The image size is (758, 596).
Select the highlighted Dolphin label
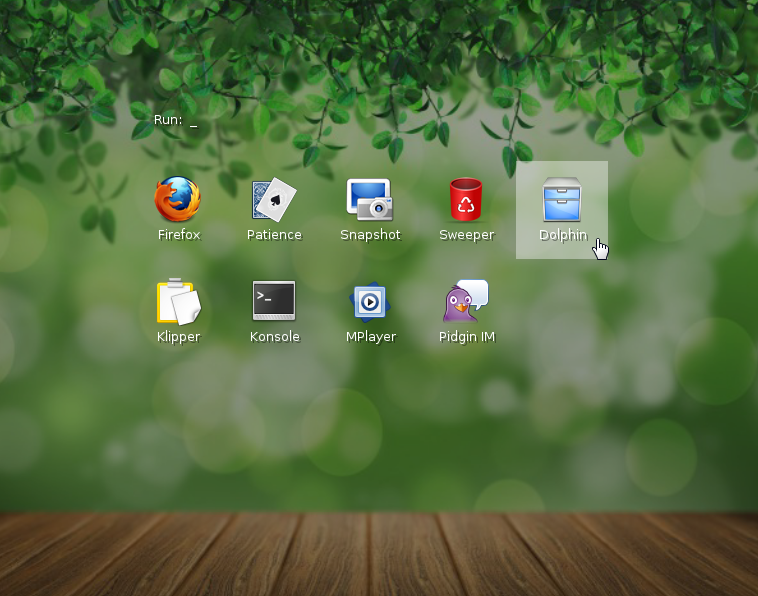(563, 235)
